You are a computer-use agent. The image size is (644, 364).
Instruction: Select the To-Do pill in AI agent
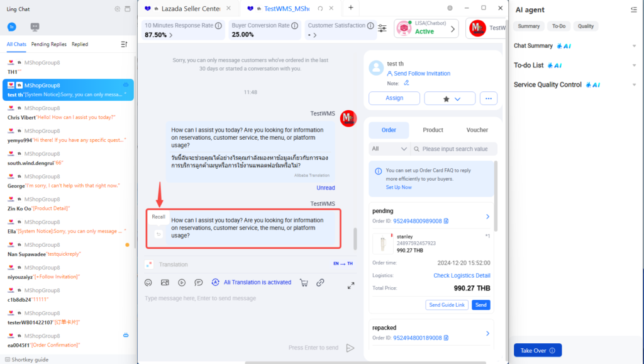click(558, 26)
